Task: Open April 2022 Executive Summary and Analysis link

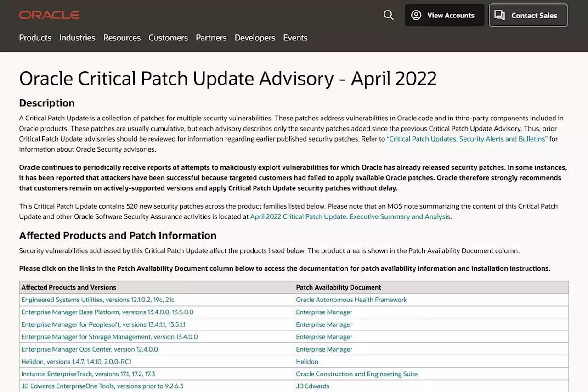Action: 351,216
